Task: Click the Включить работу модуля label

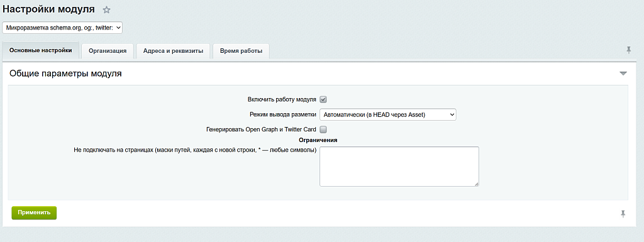Action: [x=282, y=99]
